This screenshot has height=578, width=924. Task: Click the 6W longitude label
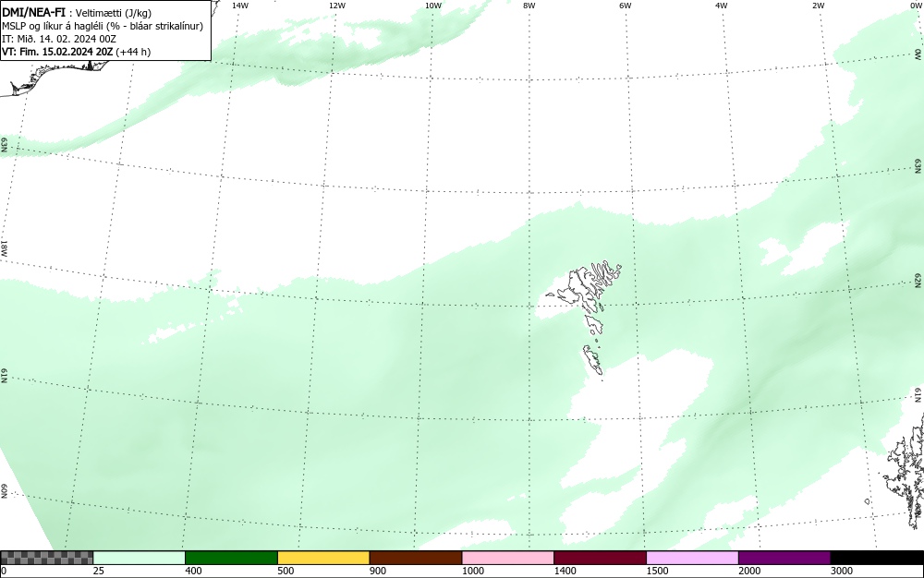tap(626, 6)
